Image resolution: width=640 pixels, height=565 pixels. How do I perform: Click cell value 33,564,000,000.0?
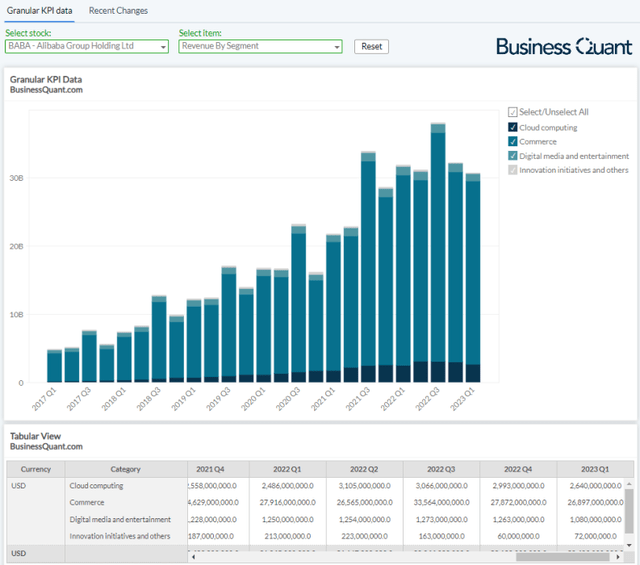tap(442, 503)
